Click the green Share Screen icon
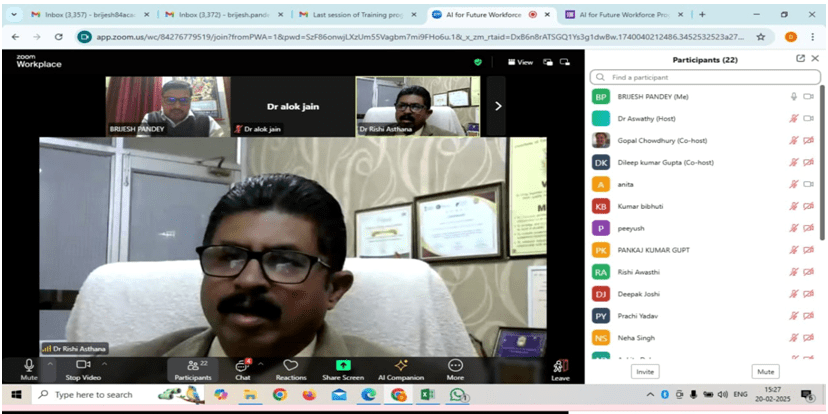The height and width of the screenshot is (414, 828). pyautogui.click(x=343, y=367)
